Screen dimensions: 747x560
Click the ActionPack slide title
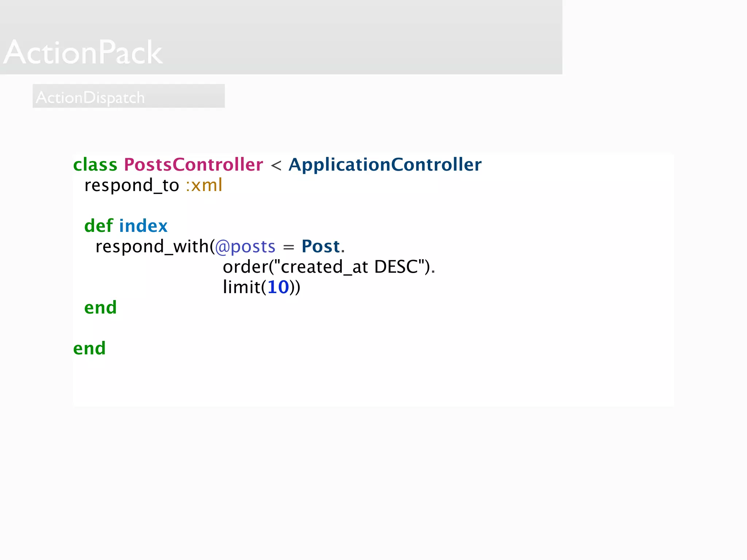point(83,52)
